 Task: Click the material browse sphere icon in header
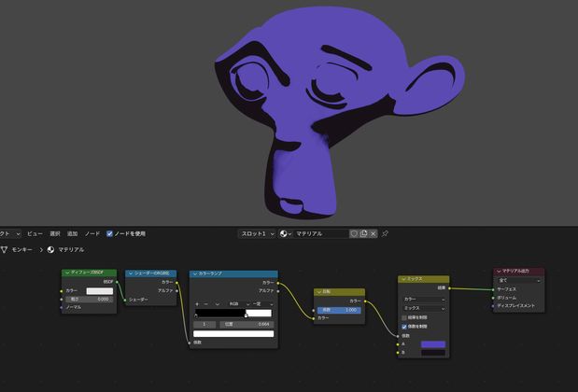click(x=285, y=233)
